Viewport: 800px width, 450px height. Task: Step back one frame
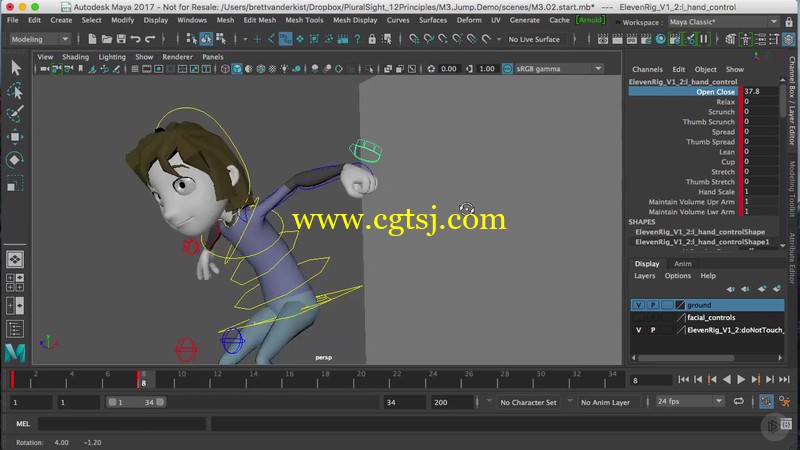pyautogui.click(x=697, y=380)
